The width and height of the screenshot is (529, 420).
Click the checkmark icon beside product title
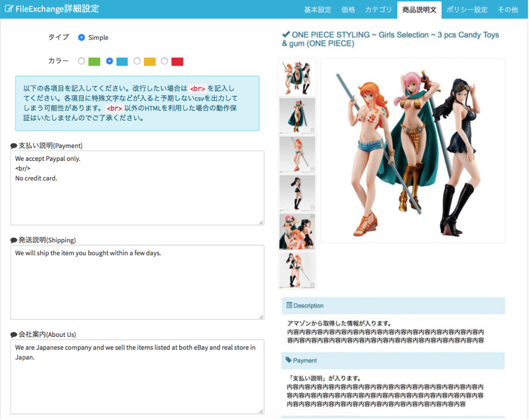(286, 35)
